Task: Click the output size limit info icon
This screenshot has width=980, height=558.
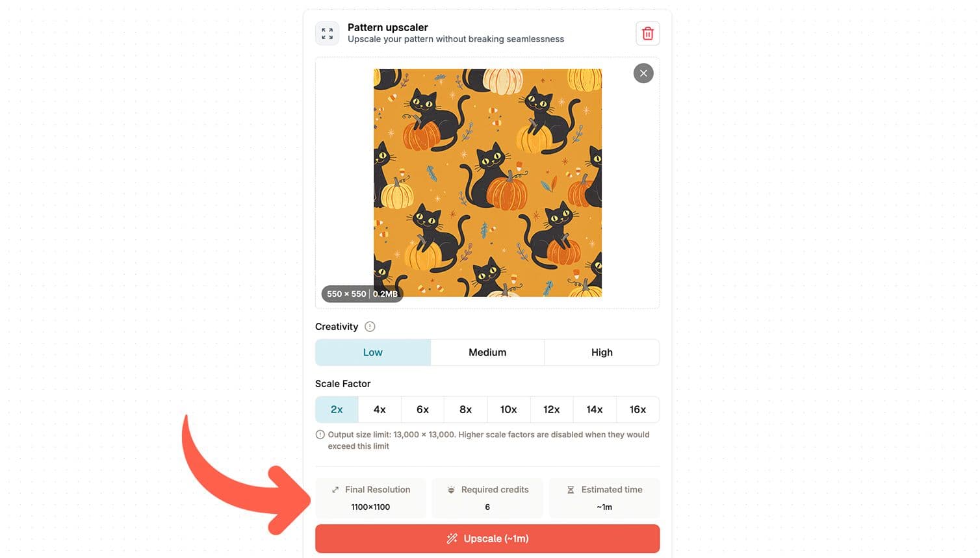Action: (x=320, y=435)
